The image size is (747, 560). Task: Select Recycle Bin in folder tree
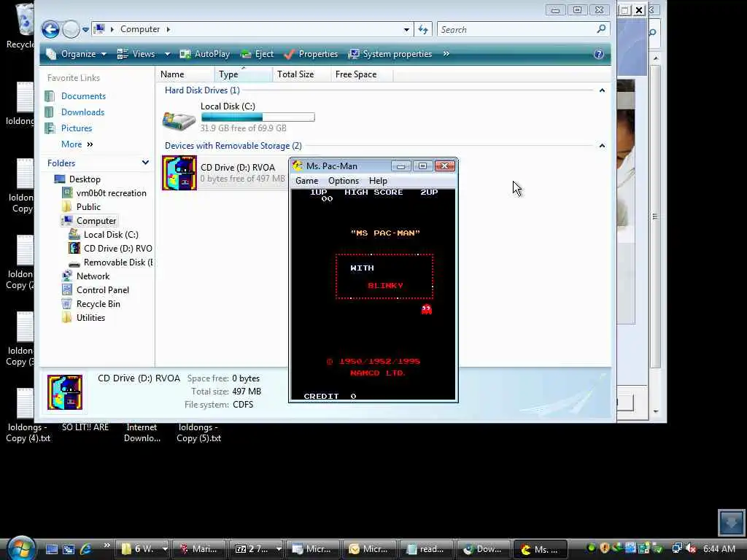point(98,304)
